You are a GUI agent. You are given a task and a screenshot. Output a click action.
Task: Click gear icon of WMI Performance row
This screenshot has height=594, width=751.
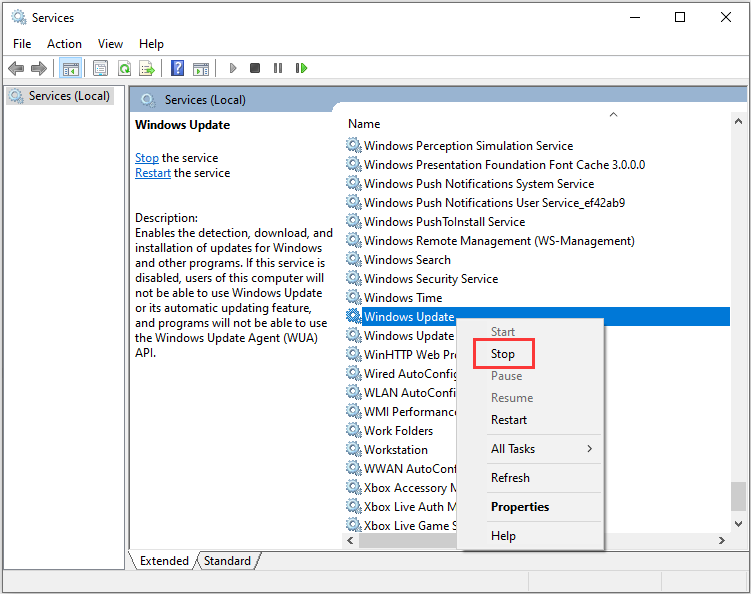[x=353, y=411]
